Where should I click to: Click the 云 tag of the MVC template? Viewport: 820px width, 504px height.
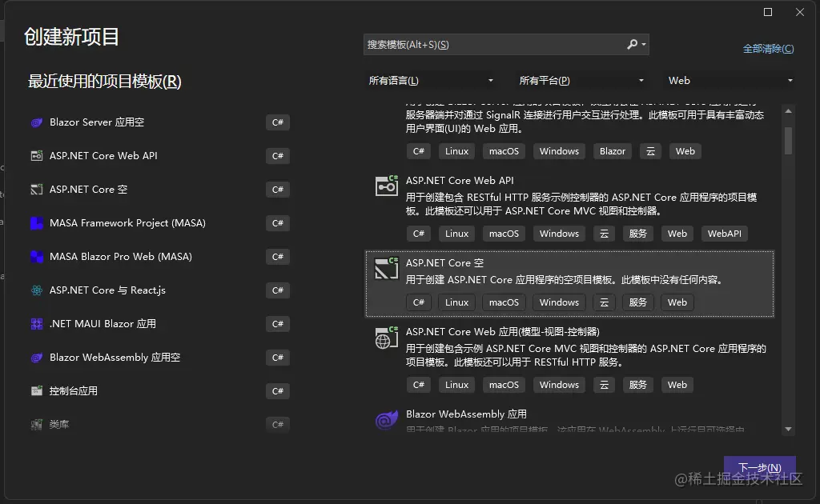point(604,385)
